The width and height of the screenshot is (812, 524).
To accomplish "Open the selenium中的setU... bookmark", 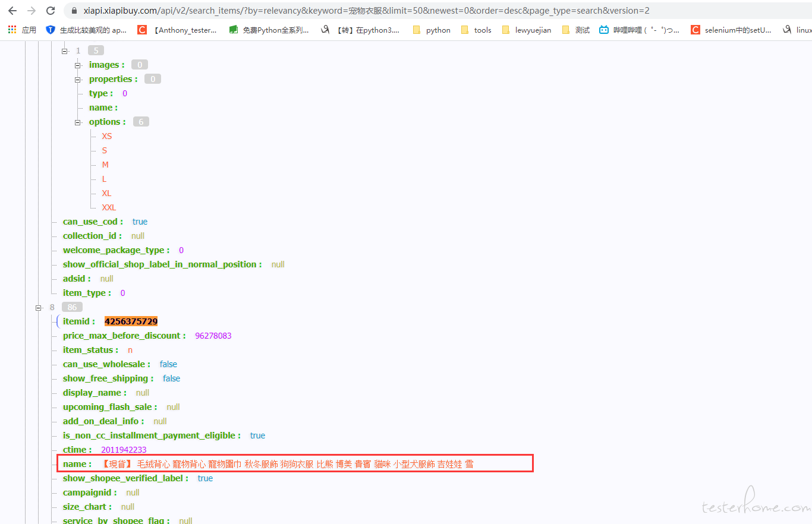I will point(731,30).
